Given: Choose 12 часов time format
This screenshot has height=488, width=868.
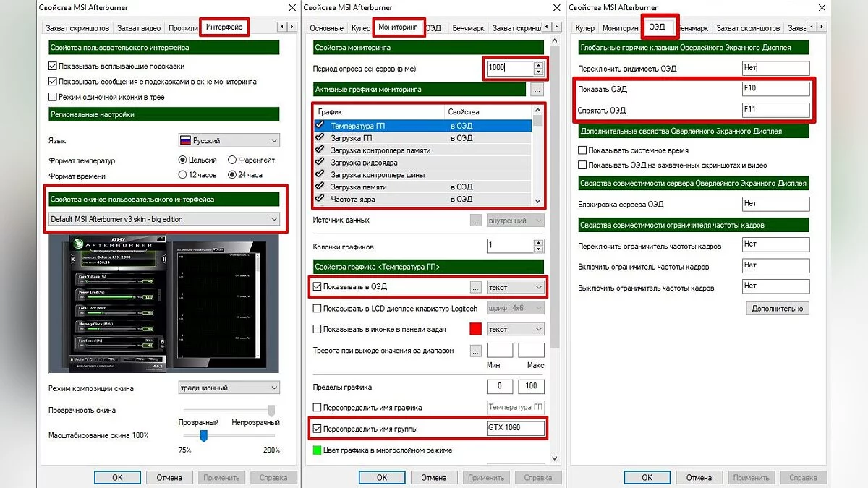Looking at the screenshot, I should point(182,175).
